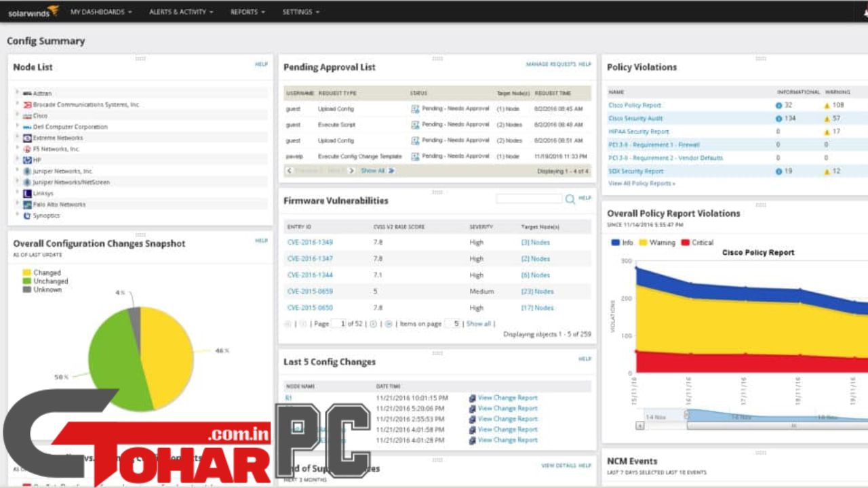Viewport: 868px width, 488px height.
Task: Click the firmware page number field
Action: click(339, 324)
